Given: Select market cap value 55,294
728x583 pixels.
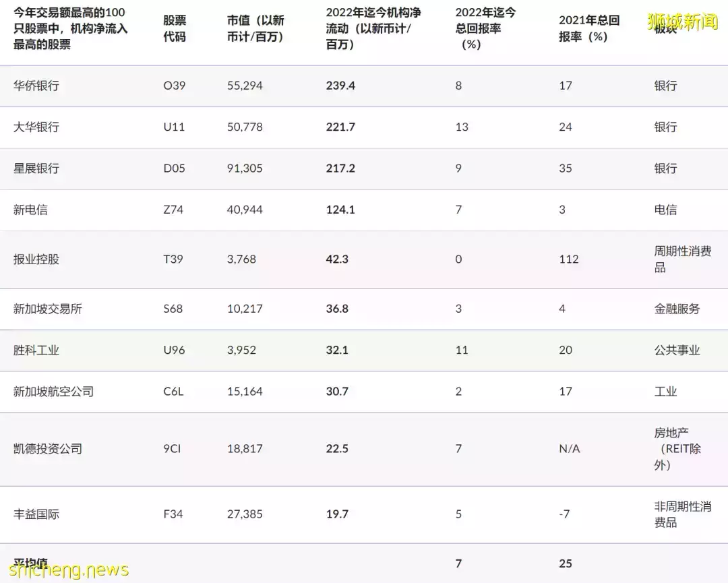Looking at the screenshot, I should (245, 86).
